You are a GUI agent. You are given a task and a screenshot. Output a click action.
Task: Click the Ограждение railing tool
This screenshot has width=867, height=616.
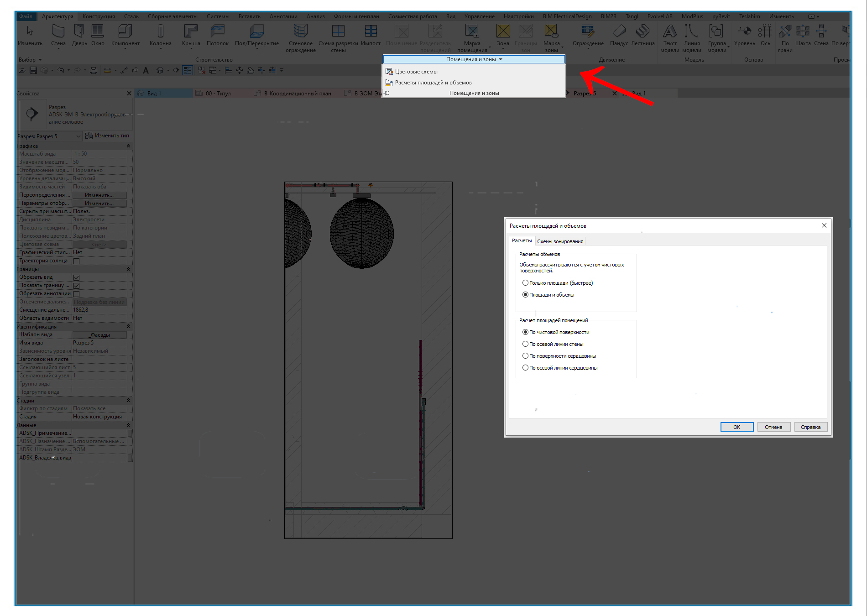coord(588,36)
